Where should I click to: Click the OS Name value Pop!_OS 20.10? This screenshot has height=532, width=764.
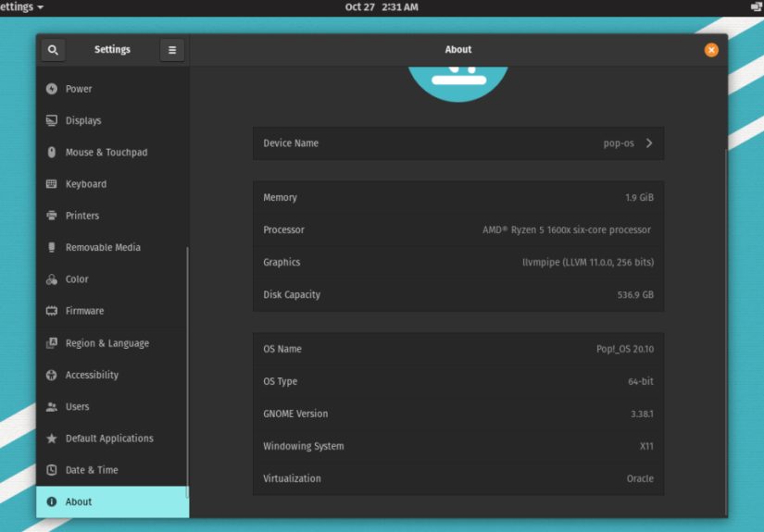(625, 349)
